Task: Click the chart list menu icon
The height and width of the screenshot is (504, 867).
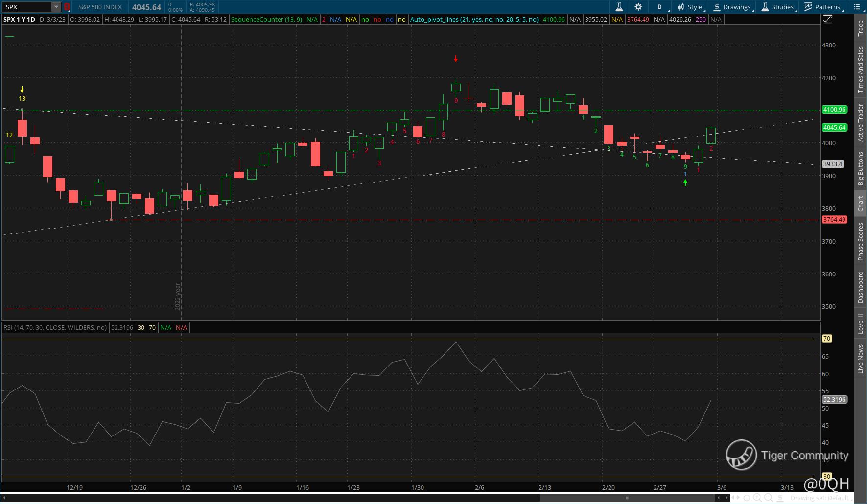Action: tap(857, 7)
